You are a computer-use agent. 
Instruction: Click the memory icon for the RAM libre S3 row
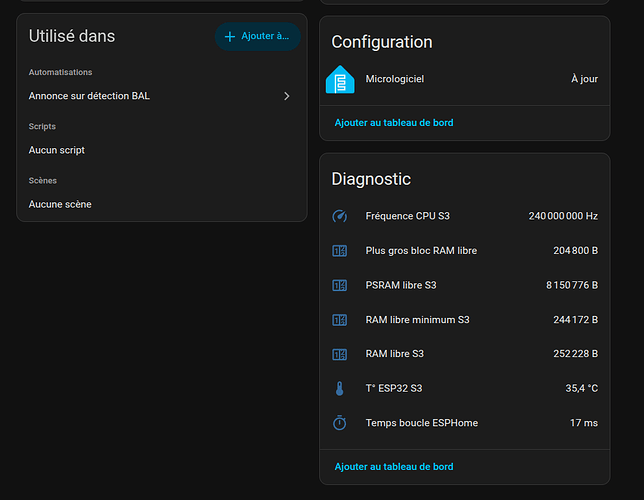click(x=340, y=354)
